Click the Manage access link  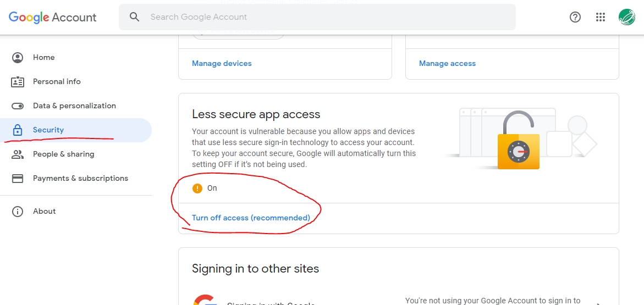pyautogui.click(x=447, y=64)
